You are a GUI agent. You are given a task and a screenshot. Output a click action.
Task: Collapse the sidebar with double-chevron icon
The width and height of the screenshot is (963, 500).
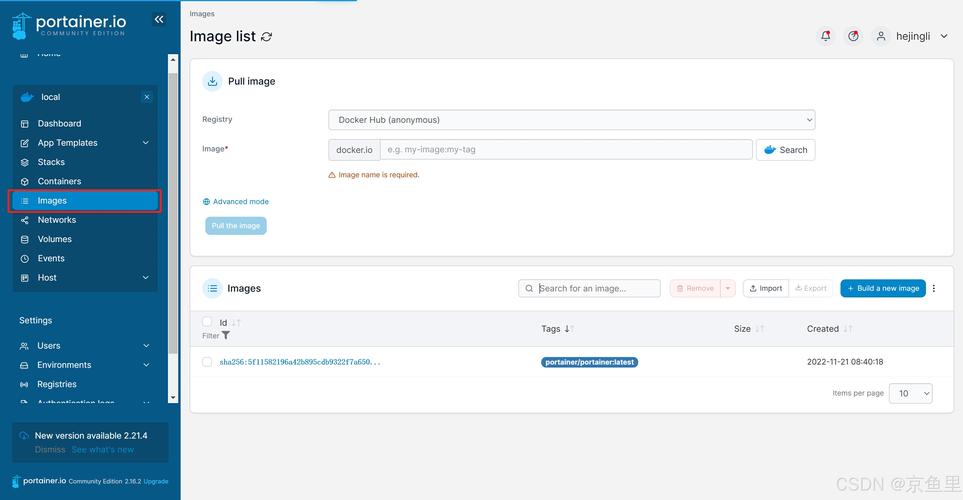tap(159, 19)
